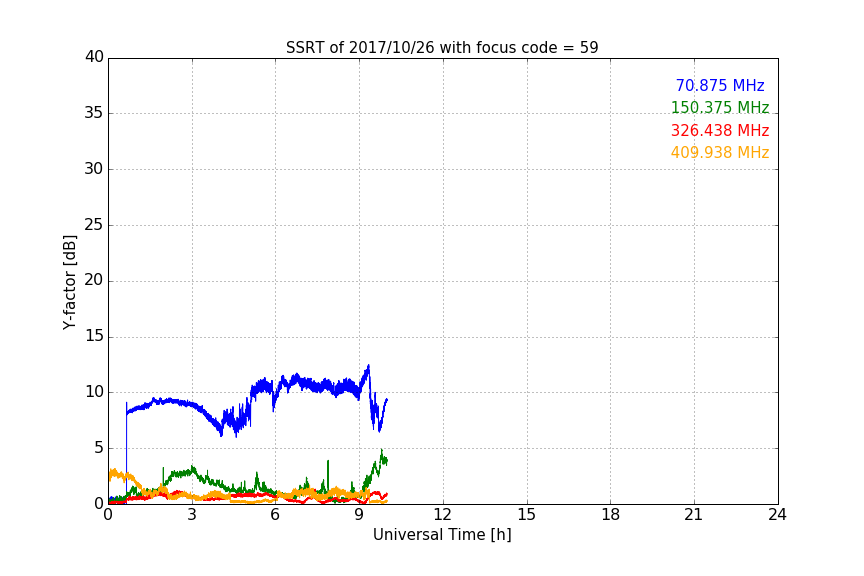Viewport: 864px width, 576px height.
Task: Click the y-axis tick value 35
Action: click(x=94, y=113)
